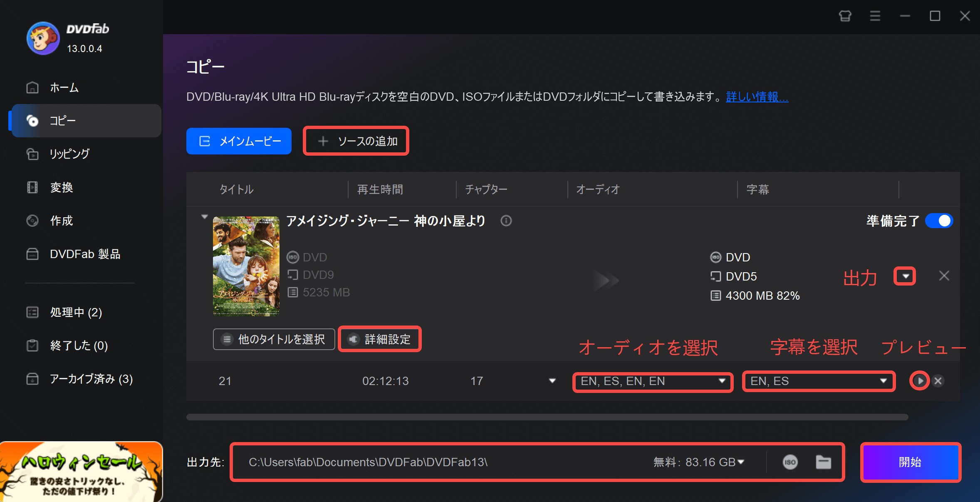Click the 開始 start button
980x502 pixels.
[x=910, y=462]
